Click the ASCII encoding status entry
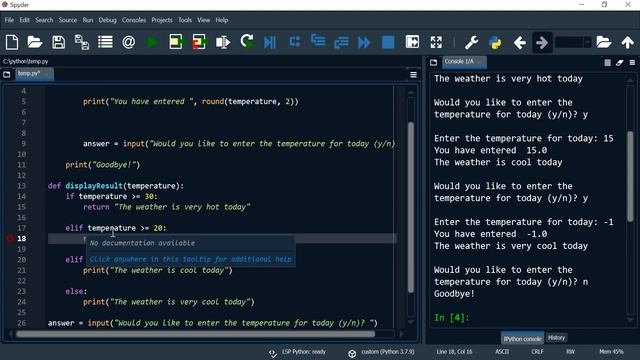Viewport: 640px width, 360px height. 502,352
